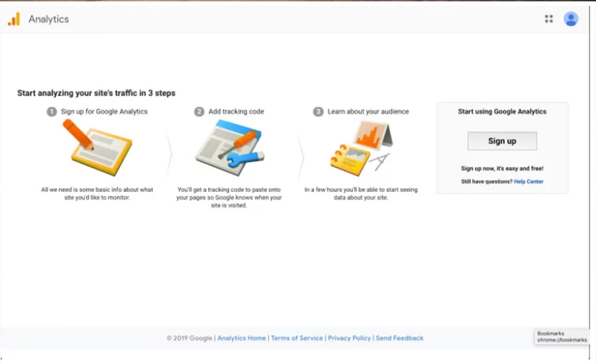Click the Analytics title text in header
Screen dimensions: 596x364
tap(48, 19)
